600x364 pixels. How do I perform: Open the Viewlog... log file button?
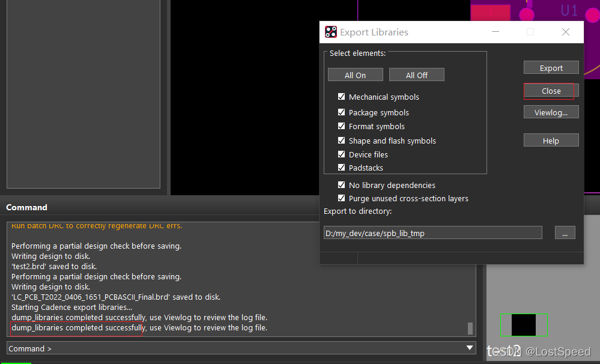pyautogui.click(x=551, y=112)
